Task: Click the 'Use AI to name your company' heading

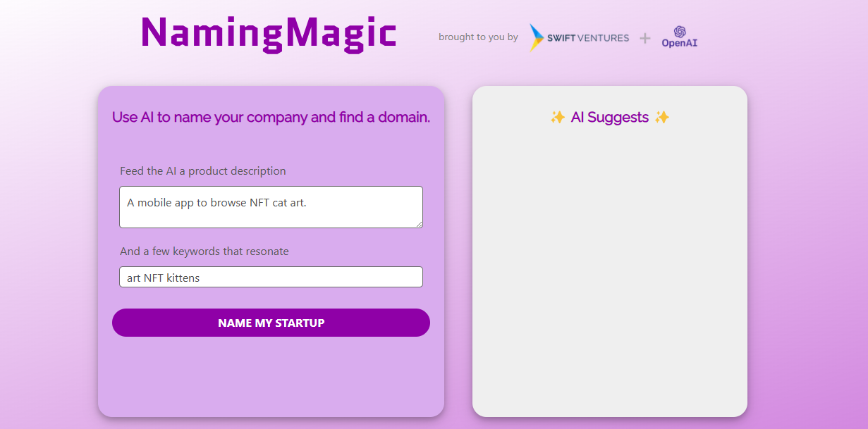Action: (271, 117)
